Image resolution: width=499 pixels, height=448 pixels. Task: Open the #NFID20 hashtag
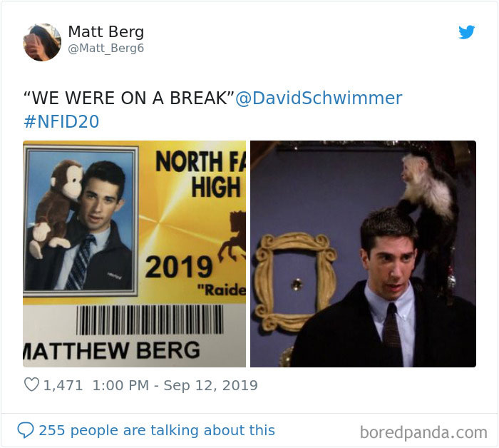click(x=61, y=121)
